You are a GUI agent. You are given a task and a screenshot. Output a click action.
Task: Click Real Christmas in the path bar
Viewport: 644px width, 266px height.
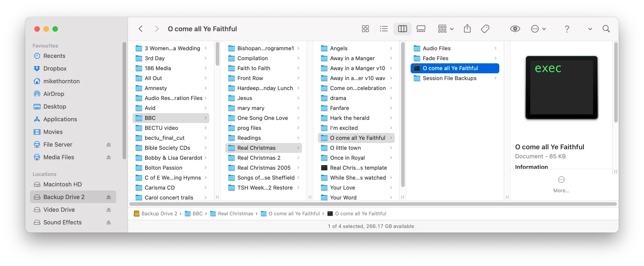point(232,214)
